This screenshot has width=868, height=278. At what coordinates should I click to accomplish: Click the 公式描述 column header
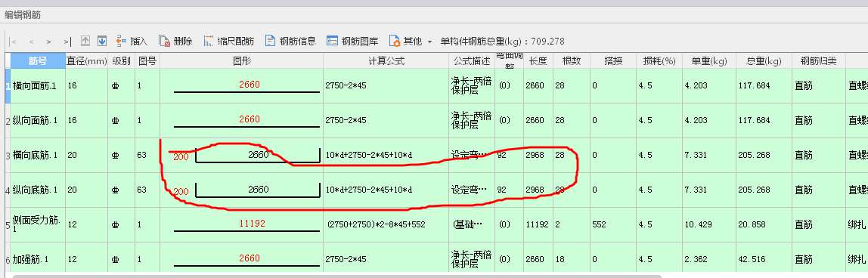click(472, 60)
